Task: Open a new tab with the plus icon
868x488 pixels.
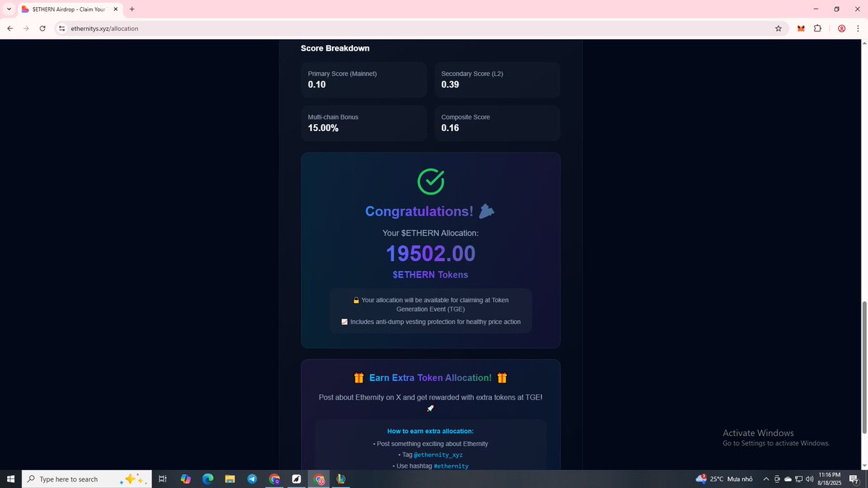Action: pos(132,9)
